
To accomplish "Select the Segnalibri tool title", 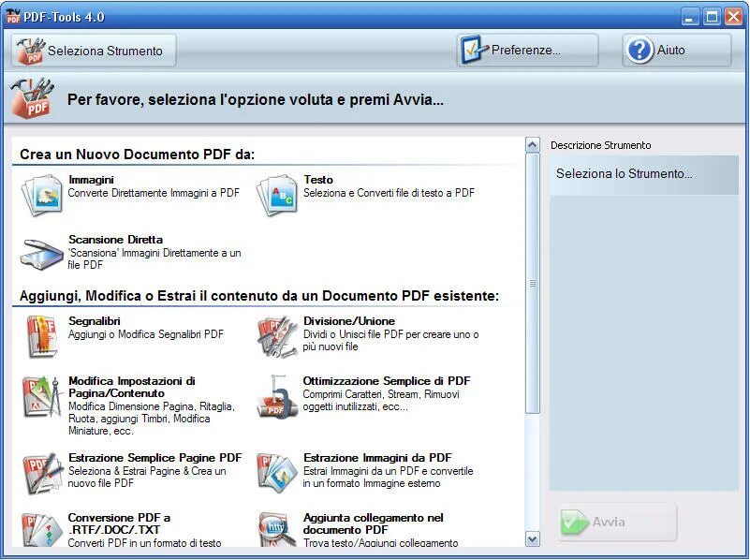I will point(95,321).
